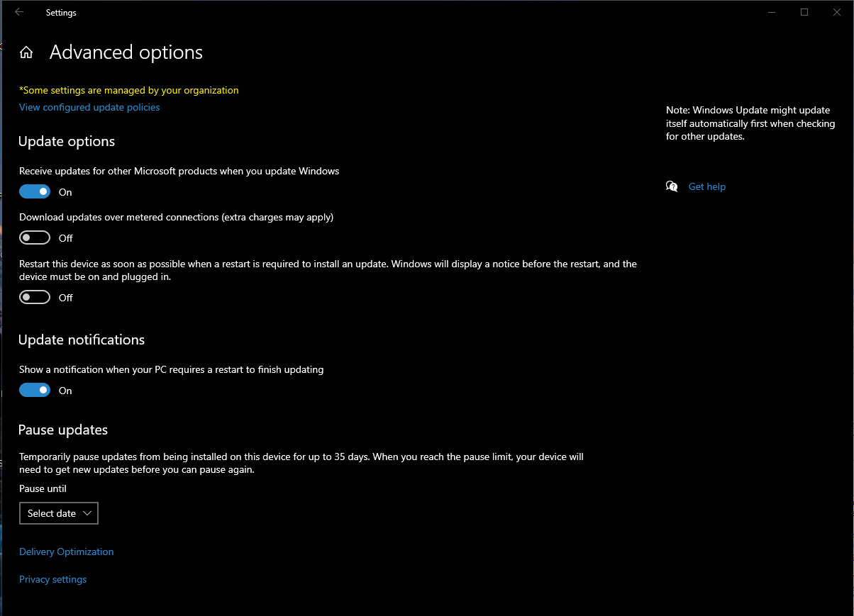Viewport: 854px width, 616px height.
Task: Go to Privacy settings link
Action: click(52, 579)
